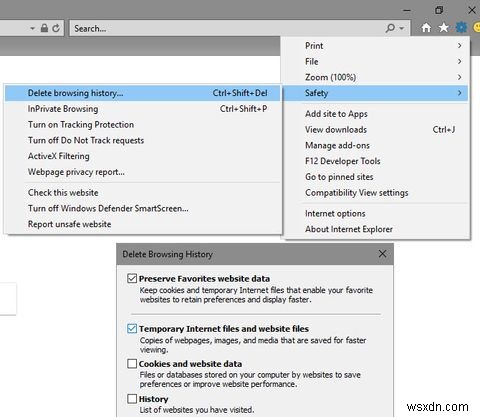Choose Go to pinned sites
Screen dimensions: 480x417
(376, 177)
